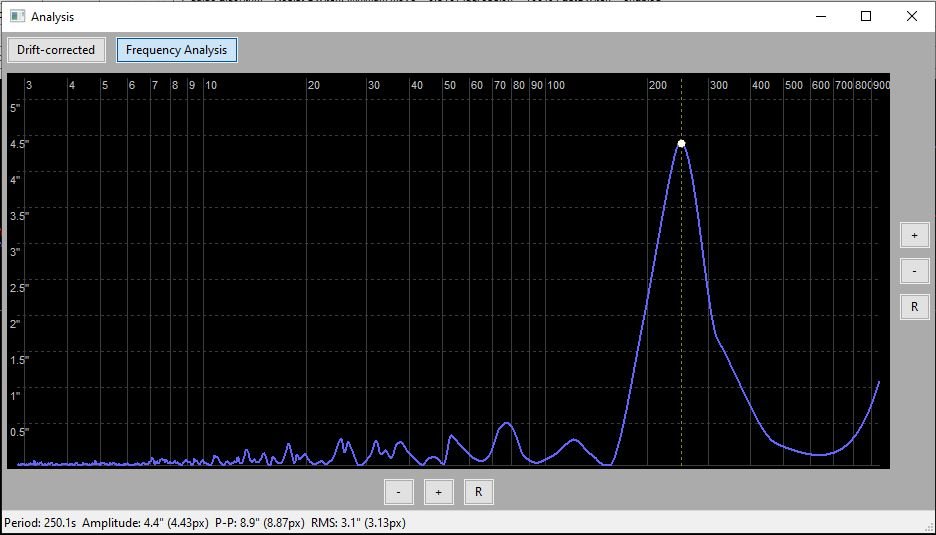Reset horizontal scale with bottom R button
The image size is (936, 535).
pos(478,492)
